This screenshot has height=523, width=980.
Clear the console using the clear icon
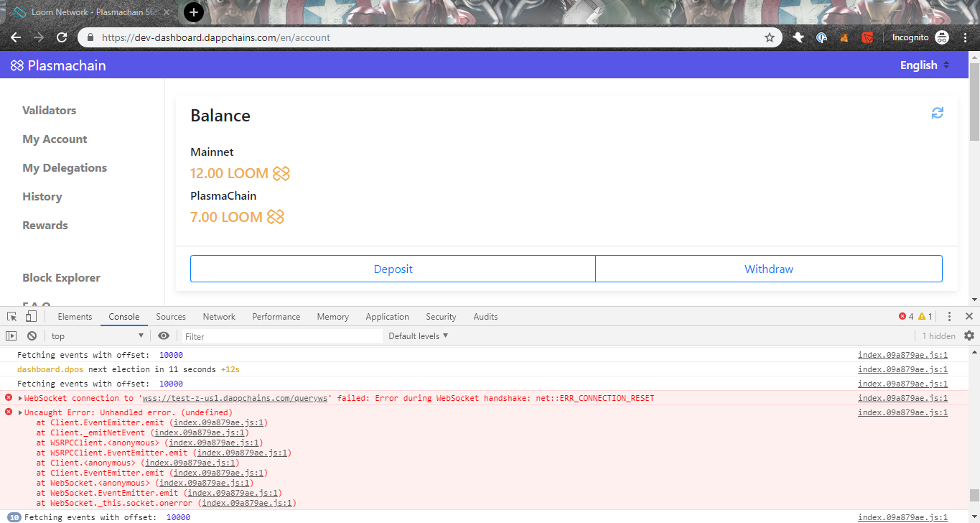[x=31, y=335]
